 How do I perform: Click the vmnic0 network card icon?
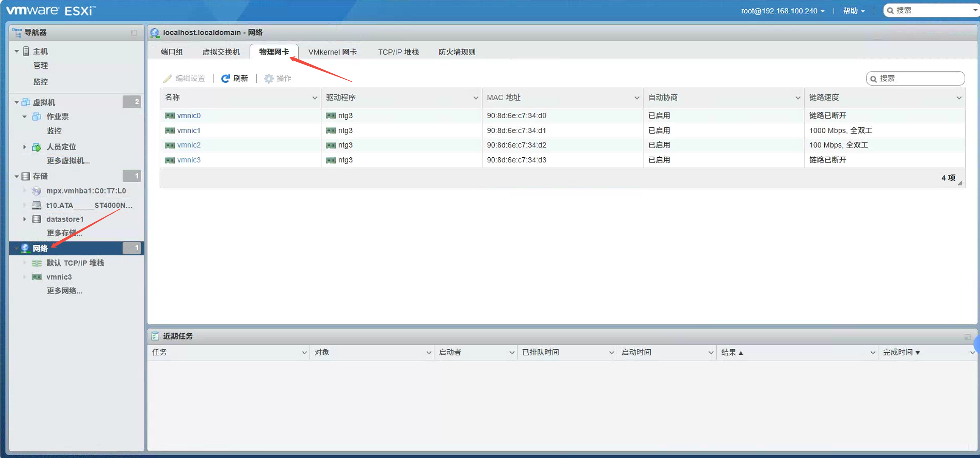pos(170,115)
